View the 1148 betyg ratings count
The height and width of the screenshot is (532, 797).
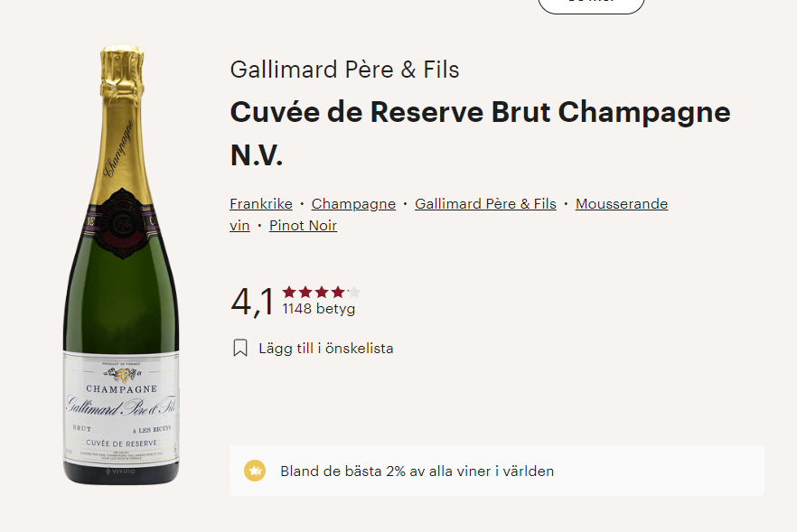(318, 309)
